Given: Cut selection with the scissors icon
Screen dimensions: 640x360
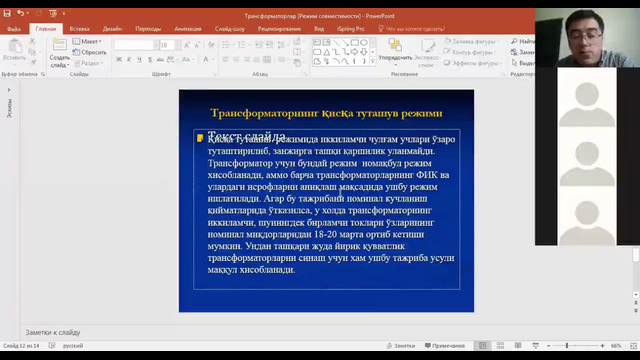Looking at the screenshot, I should [32, 41].
